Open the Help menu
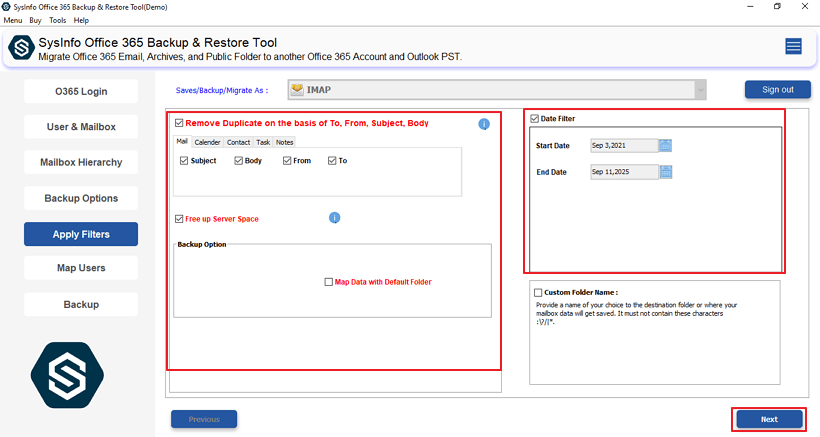Image resolution: width=820 pixels, height=437 pixels. (x=81, y=20)
